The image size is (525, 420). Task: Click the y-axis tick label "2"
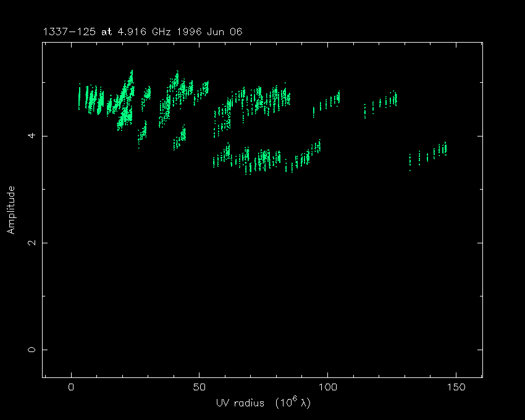tap(31, 243)
